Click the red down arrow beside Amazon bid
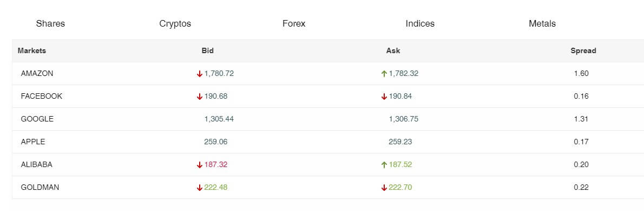The image size is (644, 211). click(x=200, y=74)
